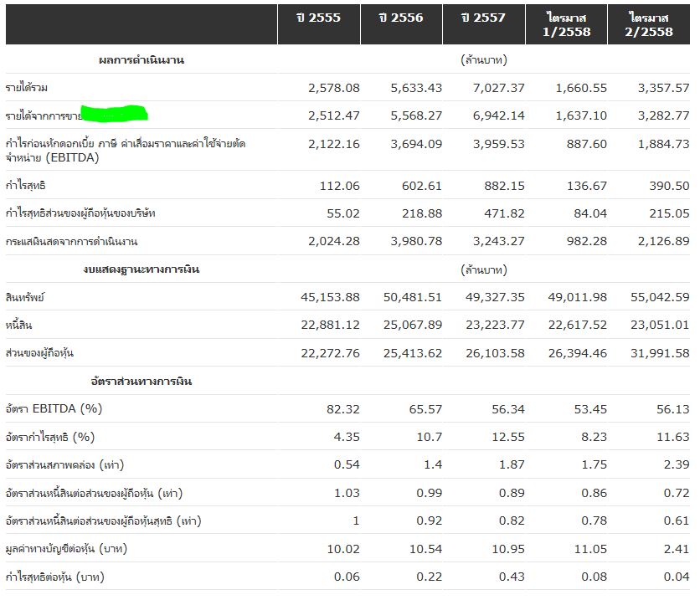
Task: Select the "ส่วนของผู้ถือหุ้น" row label
Action: pos(39,353)
